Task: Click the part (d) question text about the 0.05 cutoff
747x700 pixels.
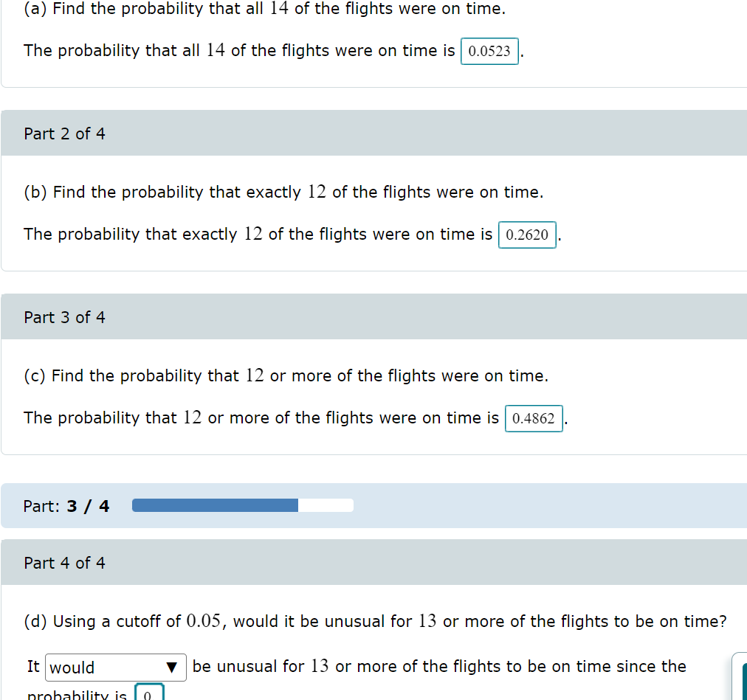Action: pyautogui.click(x=373, y=621)
